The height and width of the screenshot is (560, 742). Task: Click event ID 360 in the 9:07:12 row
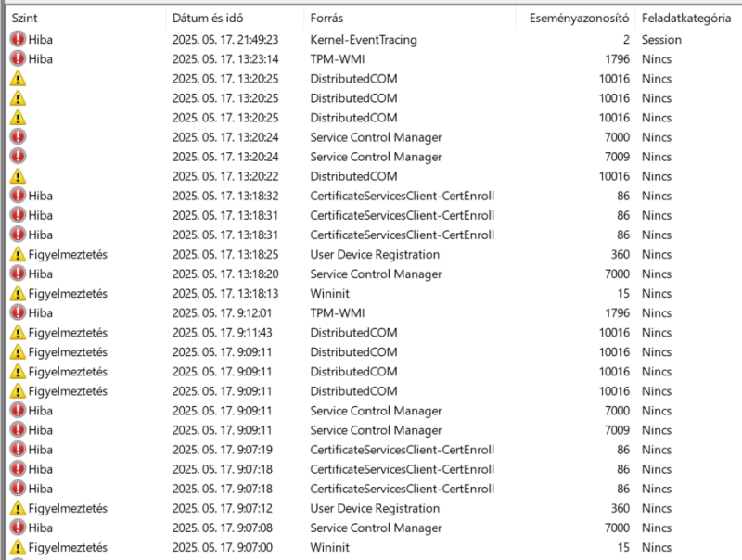620,508
